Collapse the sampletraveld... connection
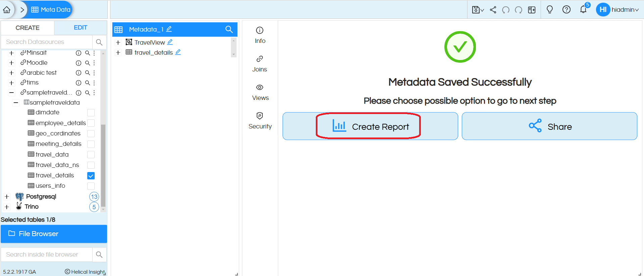The height and width of the screenshot is (276, 644). tap(11, 93)
